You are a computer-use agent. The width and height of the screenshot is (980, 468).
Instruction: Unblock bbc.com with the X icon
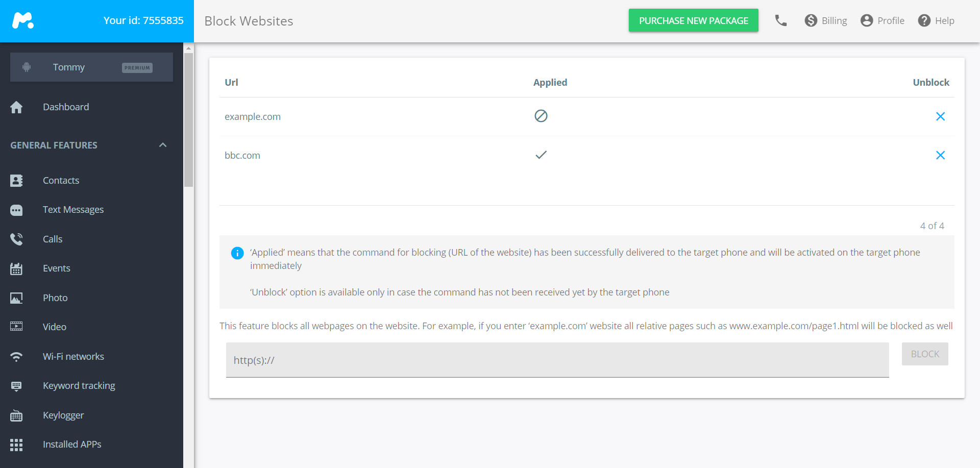click(940, 155)
